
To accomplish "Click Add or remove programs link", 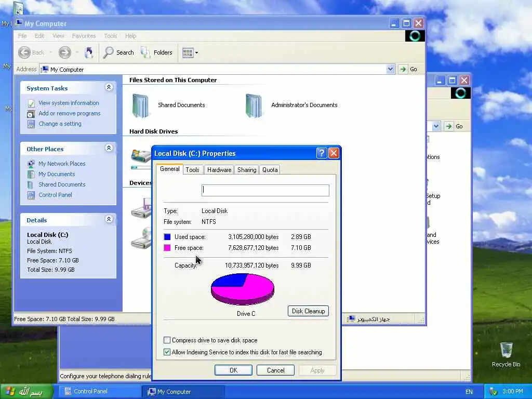I will pos(69,113).
